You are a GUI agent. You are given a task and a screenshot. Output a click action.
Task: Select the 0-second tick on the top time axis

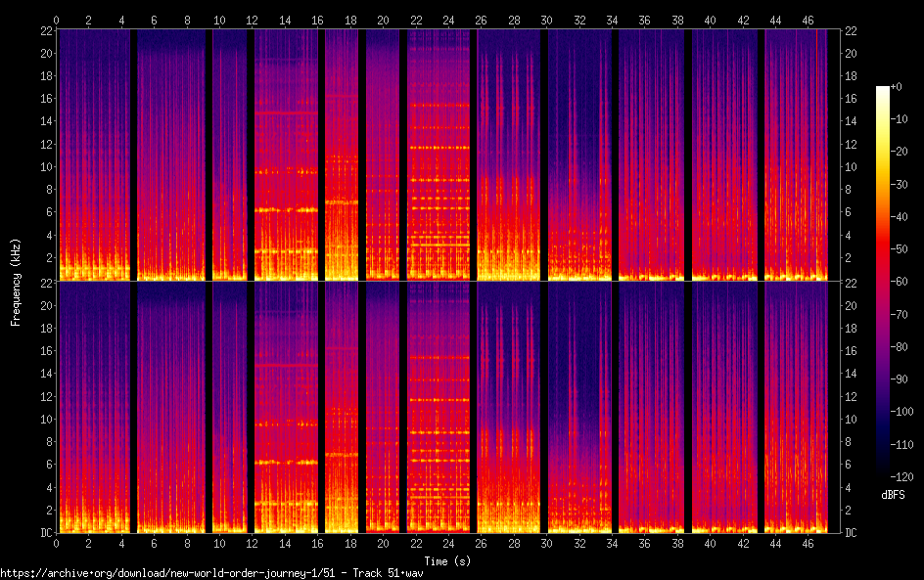(x=57, y=19)
